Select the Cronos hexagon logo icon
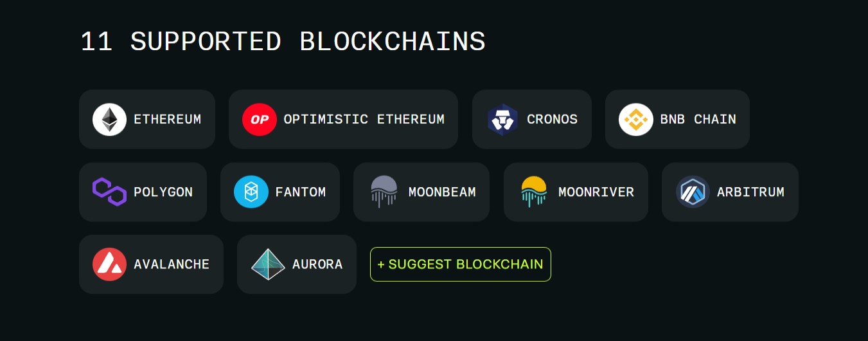This screenshot has height=341, width=868. tap(502, 120)
